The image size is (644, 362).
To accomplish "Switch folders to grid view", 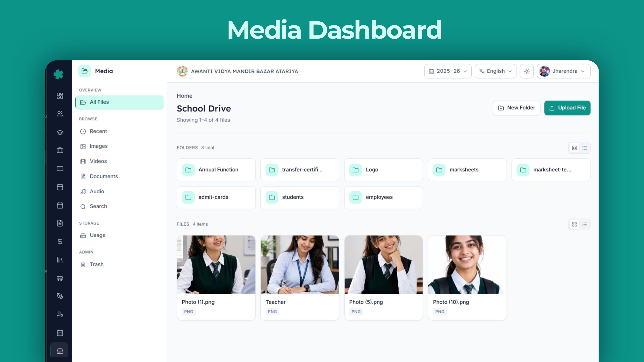I will pyautogui.click(x=574, y=148).
